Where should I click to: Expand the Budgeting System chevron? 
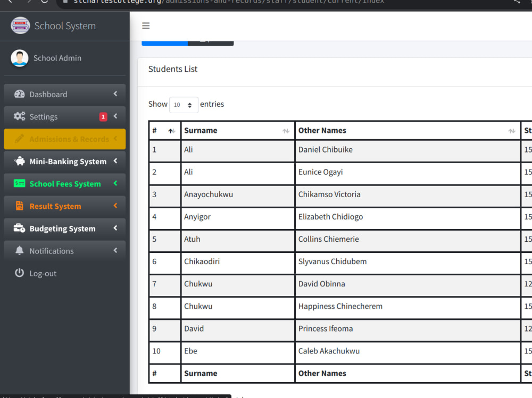pyautogui.click(x=115, y=228)
